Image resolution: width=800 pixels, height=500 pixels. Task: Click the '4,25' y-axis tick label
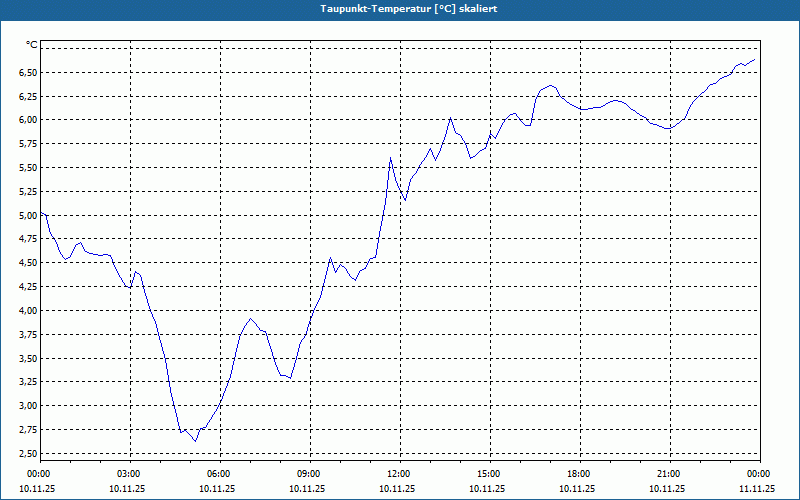[28, 287]
